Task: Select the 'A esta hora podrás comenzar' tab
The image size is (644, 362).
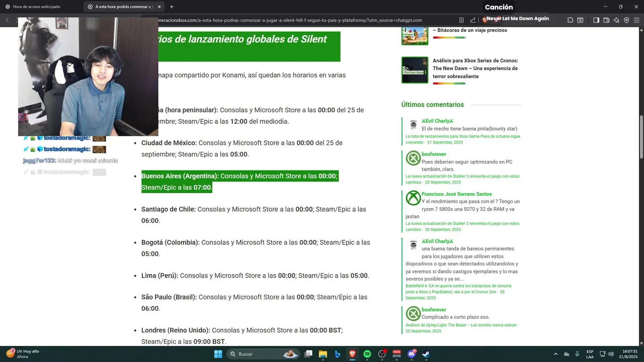Action: pos(123,7)
